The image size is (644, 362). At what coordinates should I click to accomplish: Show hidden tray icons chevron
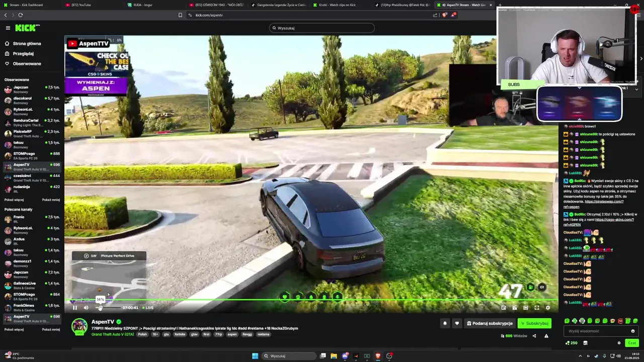[x=580, y=356]
